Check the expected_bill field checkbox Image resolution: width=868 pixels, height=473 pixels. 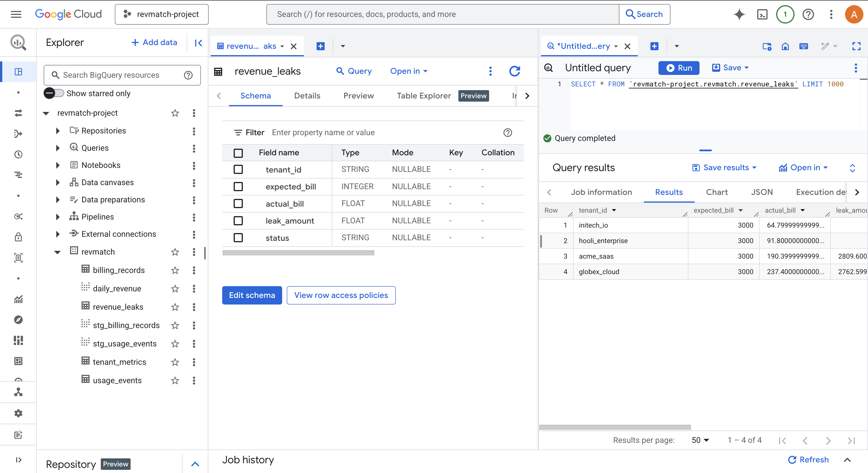click(238, 187)
